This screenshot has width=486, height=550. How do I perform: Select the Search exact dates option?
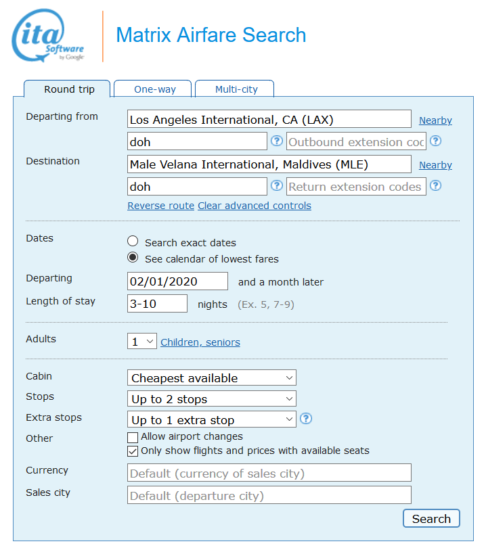pos(133,241)
